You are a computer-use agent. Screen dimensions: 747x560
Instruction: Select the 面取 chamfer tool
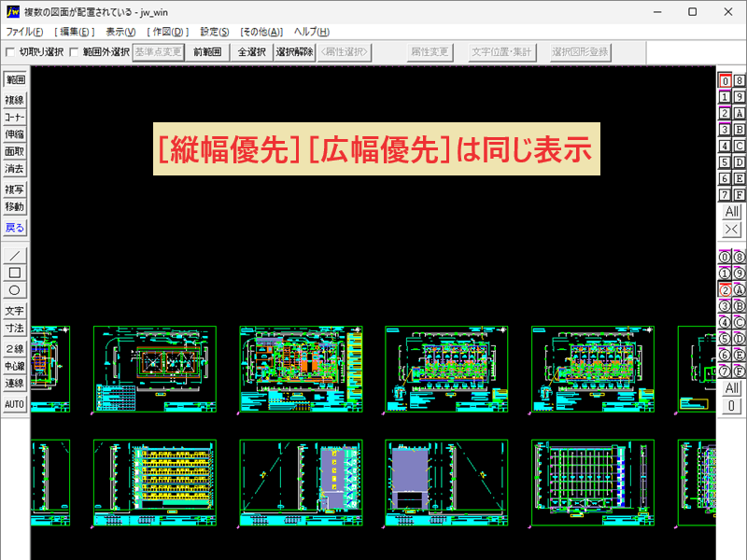coord(15,151)
